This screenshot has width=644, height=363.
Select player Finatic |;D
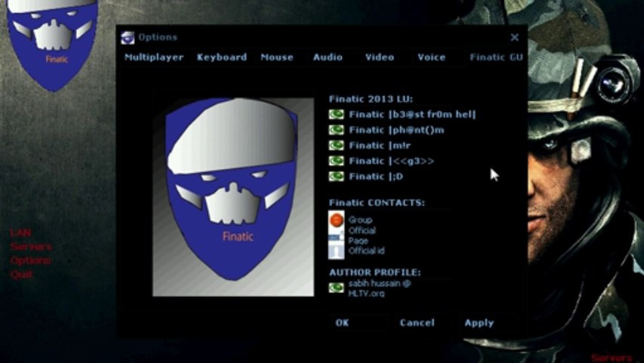point(376,176)
